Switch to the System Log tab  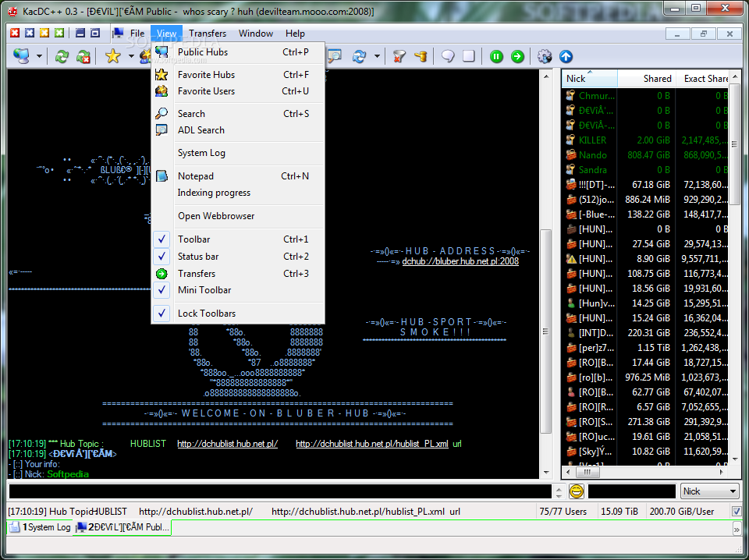(x=41, y=527)
